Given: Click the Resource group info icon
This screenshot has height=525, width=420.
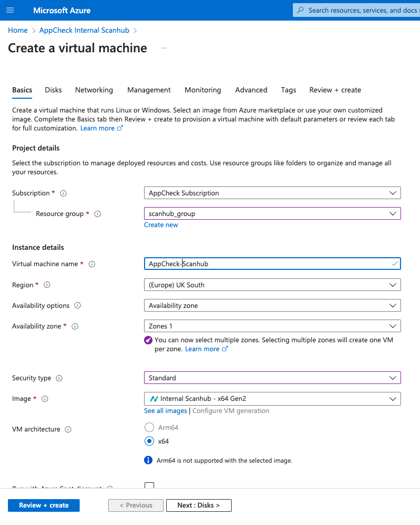Looking at the screenshot, I should 98,213.
